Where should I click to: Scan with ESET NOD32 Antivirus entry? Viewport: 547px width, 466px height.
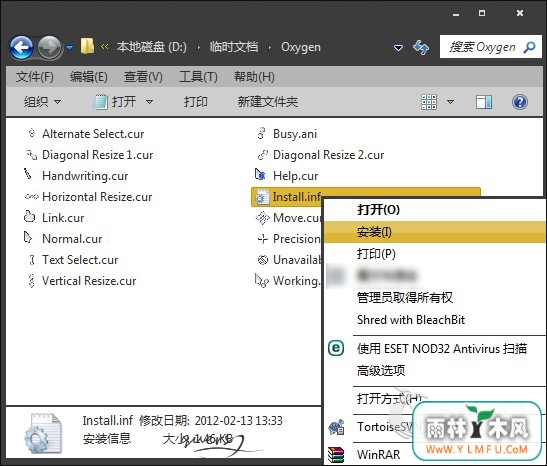[x=442, y=348]
